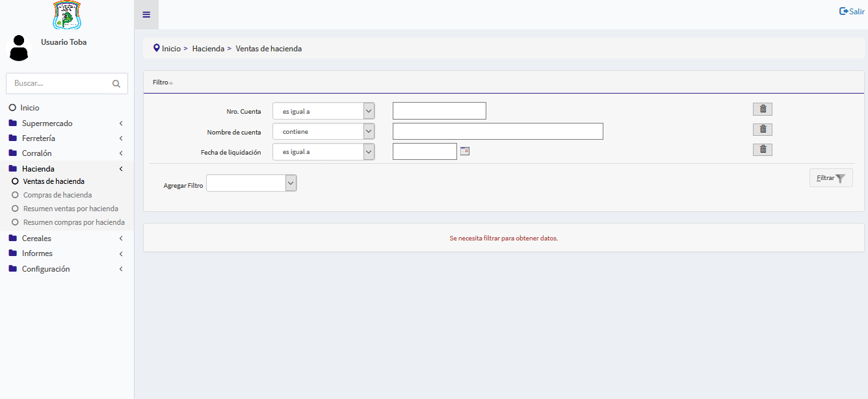The height and width of the screenshot is (399, 868).
Task: Click the organization logo at top left
Action: [x=67, y=14]
